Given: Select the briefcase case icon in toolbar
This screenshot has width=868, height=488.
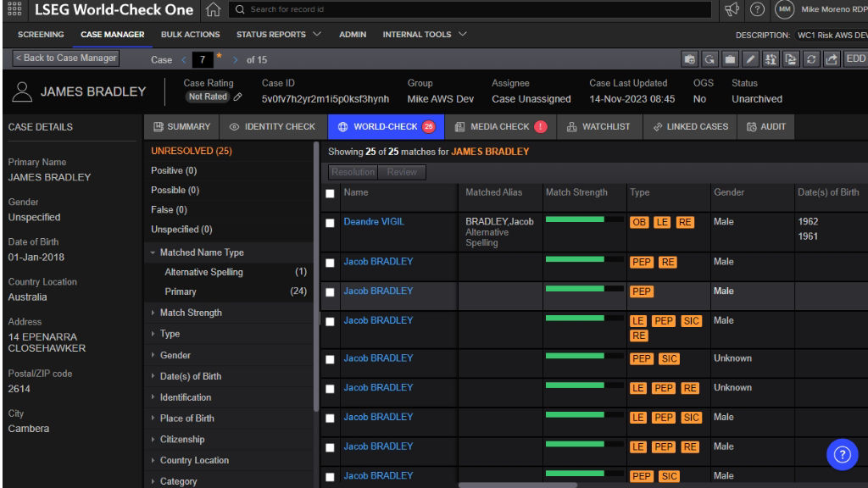Looking at the screenshot, I should tap(730, 59).
